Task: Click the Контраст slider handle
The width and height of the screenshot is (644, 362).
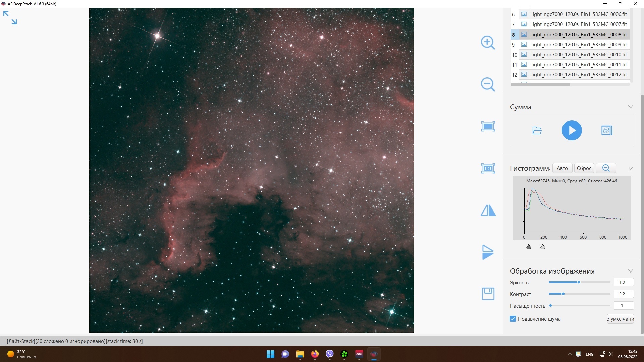Action: 563,294
